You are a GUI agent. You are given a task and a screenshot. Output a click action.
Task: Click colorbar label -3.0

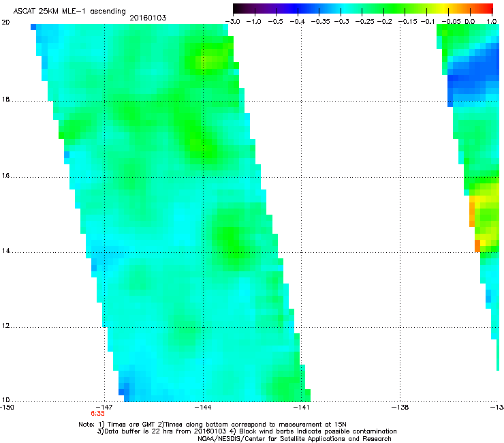tap(232, 22)
